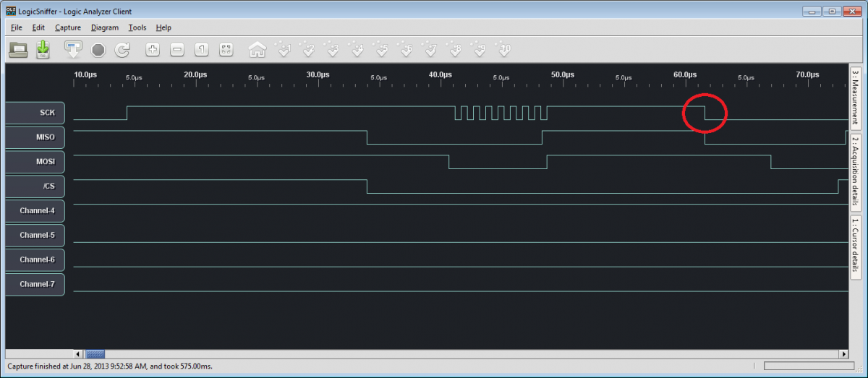
Task: Select the Channel-6 label
Action: click(x=35, y=260)
